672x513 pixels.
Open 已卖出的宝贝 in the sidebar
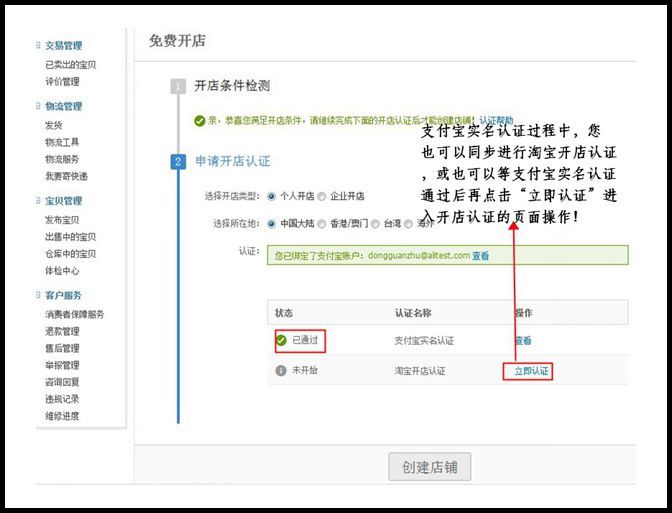(x=70, y=65)
